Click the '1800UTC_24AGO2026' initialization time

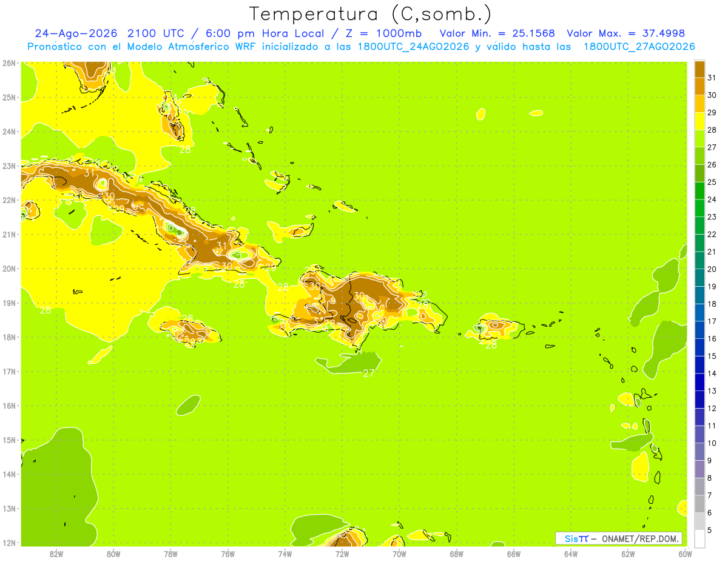[414, 47]
